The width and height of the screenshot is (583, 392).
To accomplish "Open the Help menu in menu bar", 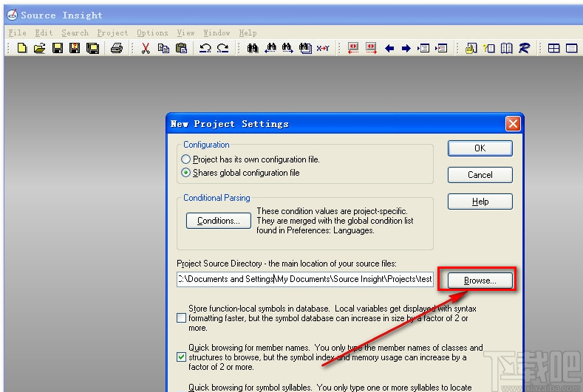I will point(248,32).
